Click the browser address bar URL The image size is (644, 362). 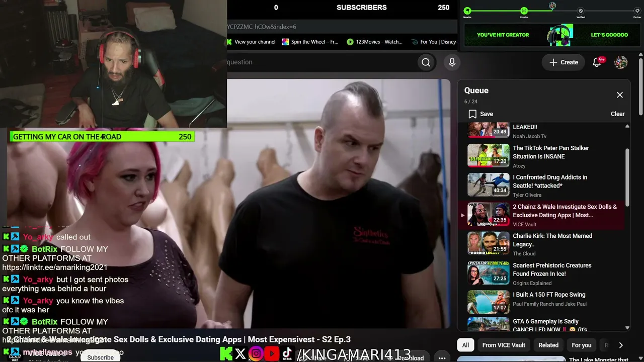point(262,27)
